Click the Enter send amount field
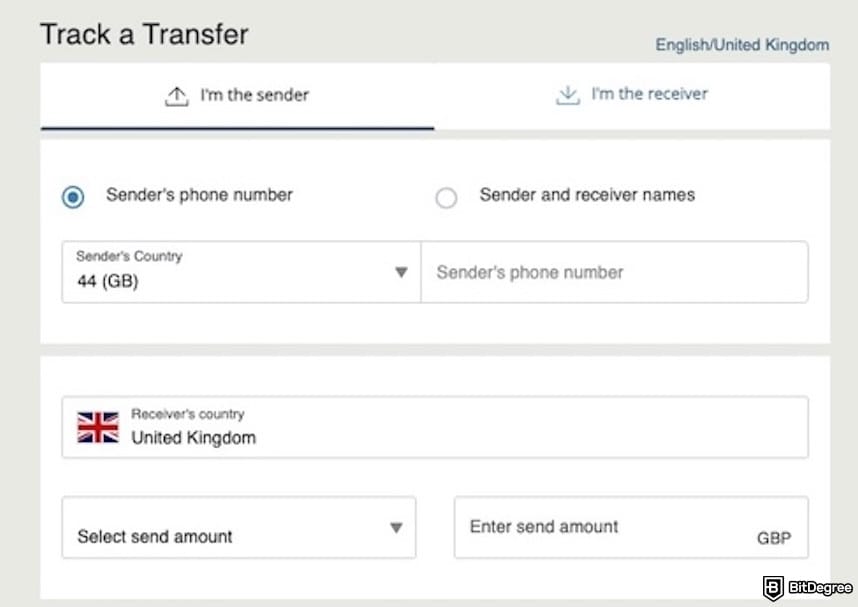This screenshot has width=858, height=607. coord(600,527)
